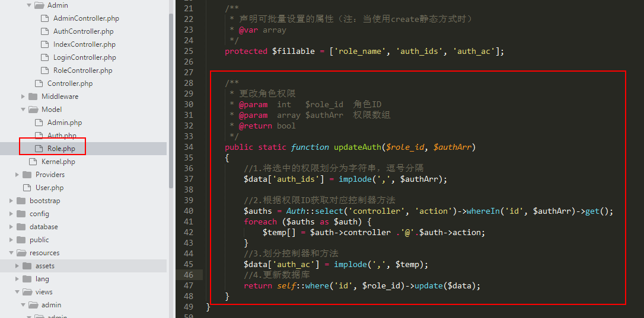Click the file icon next to Kernel.php

click(33, 162)
